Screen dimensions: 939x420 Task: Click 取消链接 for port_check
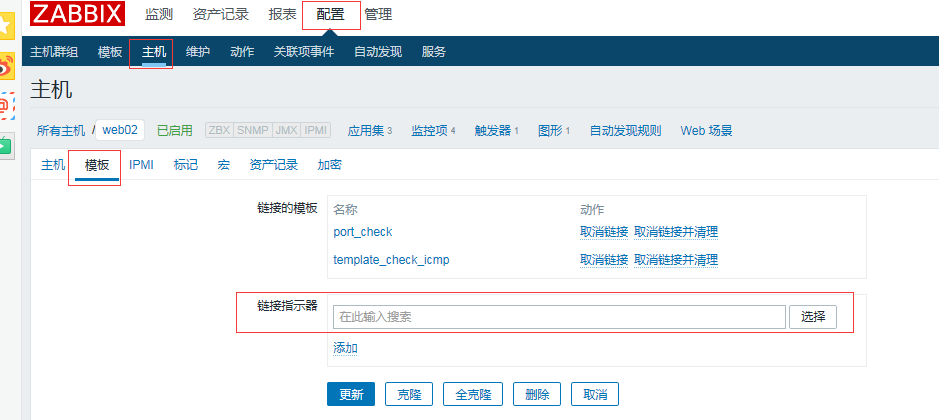coord(604,232)
